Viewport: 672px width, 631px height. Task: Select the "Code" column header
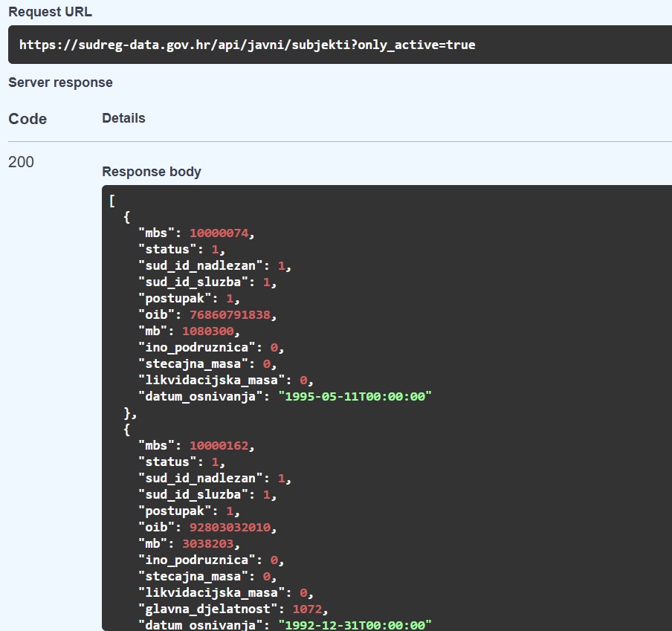(28, 119)
